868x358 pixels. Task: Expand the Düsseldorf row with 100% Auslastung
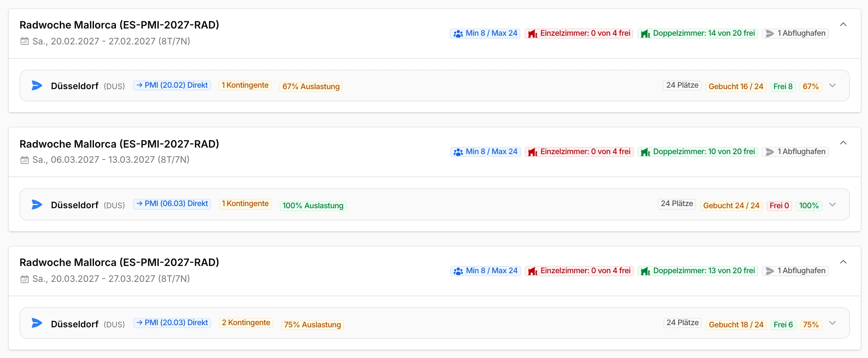click(x=833, y=205)
